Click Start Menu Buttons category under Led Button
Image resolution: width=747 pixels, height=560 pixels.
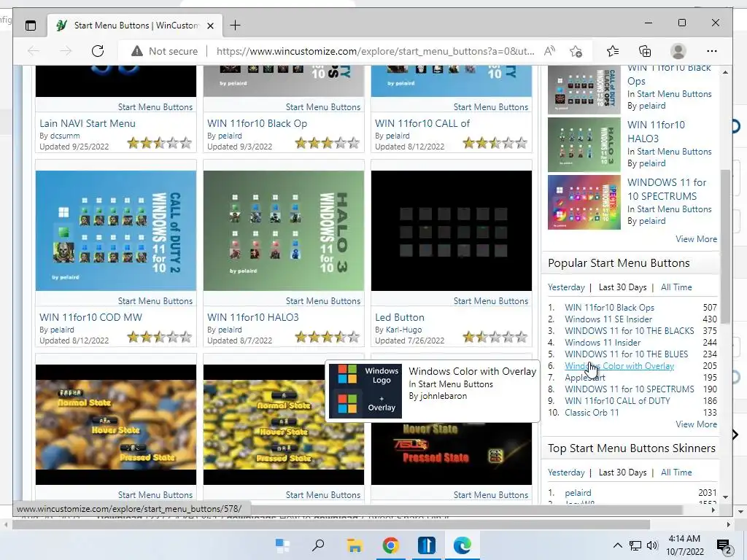(491, 301)
